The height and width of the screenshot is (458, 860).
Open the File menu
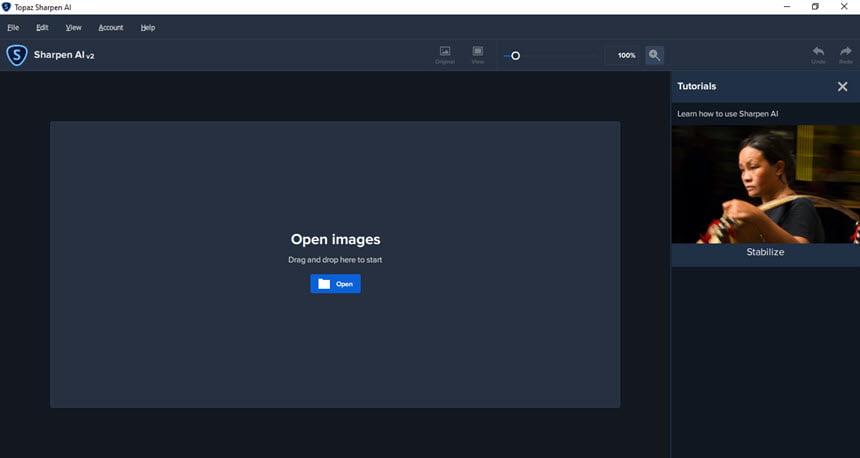[13, 27]
